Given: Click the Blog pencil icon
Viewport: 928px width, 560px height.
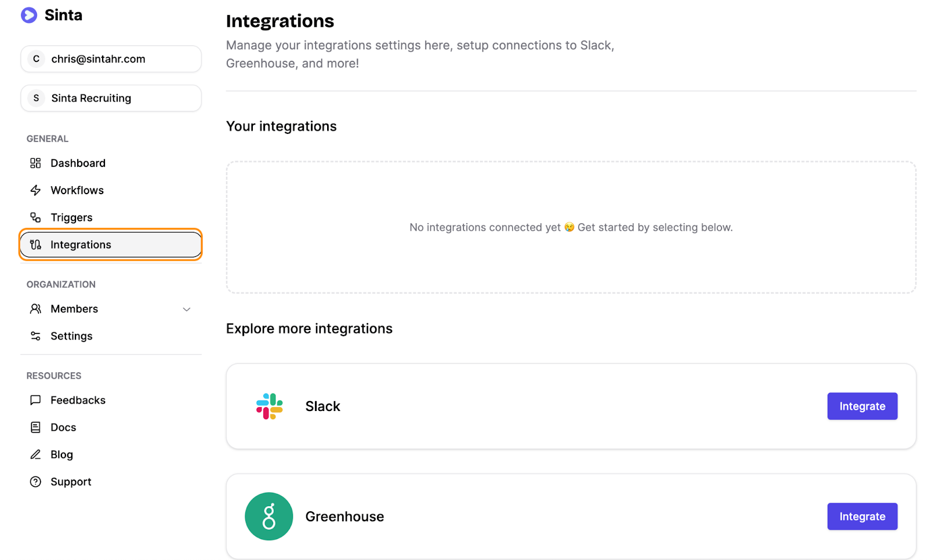Looking at the screenshot, I should tap(35, 454).
